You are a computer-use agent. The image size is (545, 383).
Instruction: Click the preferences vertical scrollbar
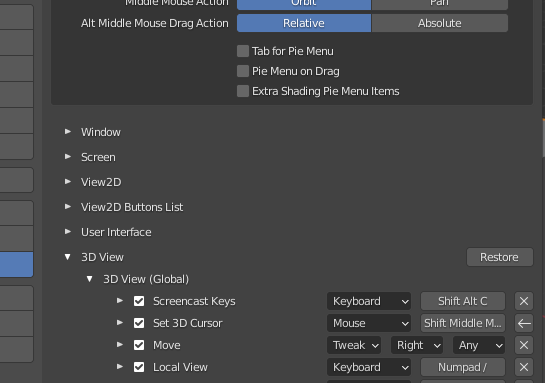543,139
